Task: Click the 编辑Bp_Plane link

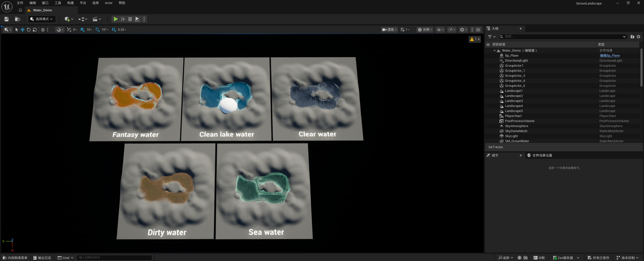Action: click(x=610, y=56)
